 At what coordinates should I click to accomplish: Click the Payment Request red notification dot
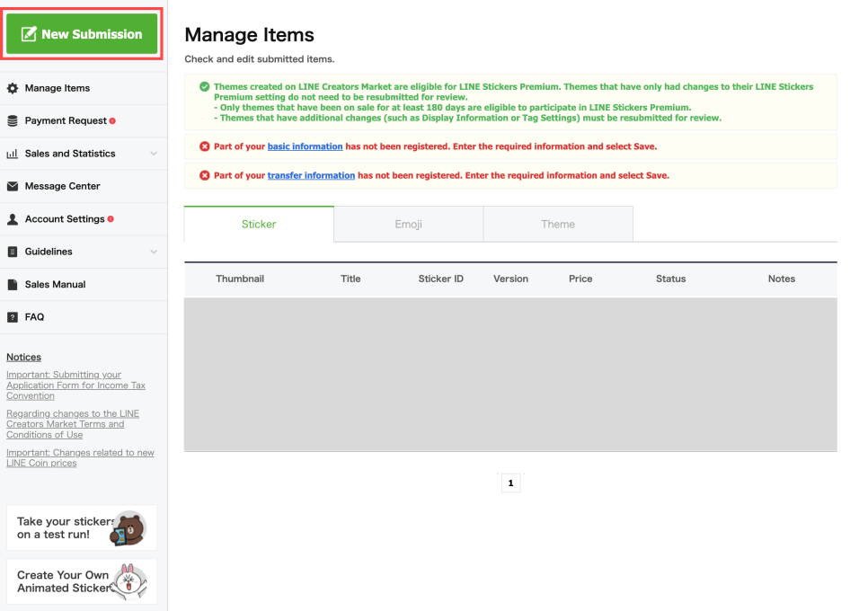coord(112,120)
